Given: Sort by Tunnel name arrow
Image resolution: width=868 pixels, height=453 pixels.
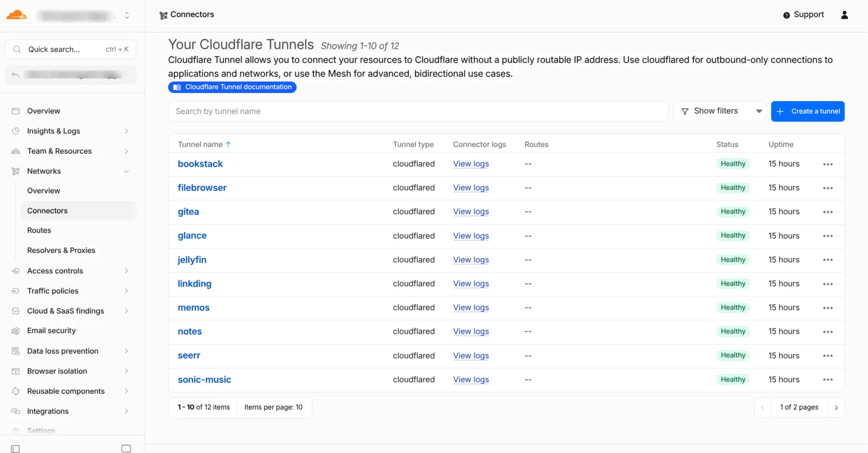Looking at the screenshot, I should (228, 145).
